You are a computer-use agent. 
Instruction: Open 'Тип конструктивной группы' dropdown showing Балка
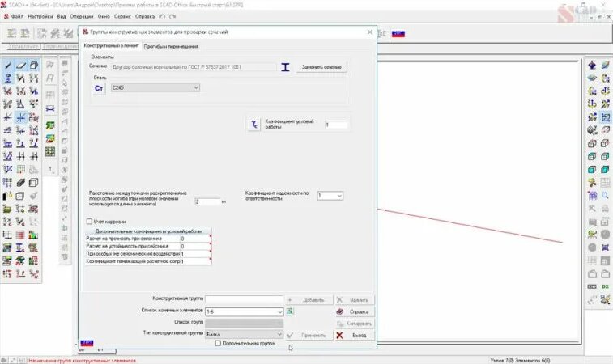click(245, 335)
